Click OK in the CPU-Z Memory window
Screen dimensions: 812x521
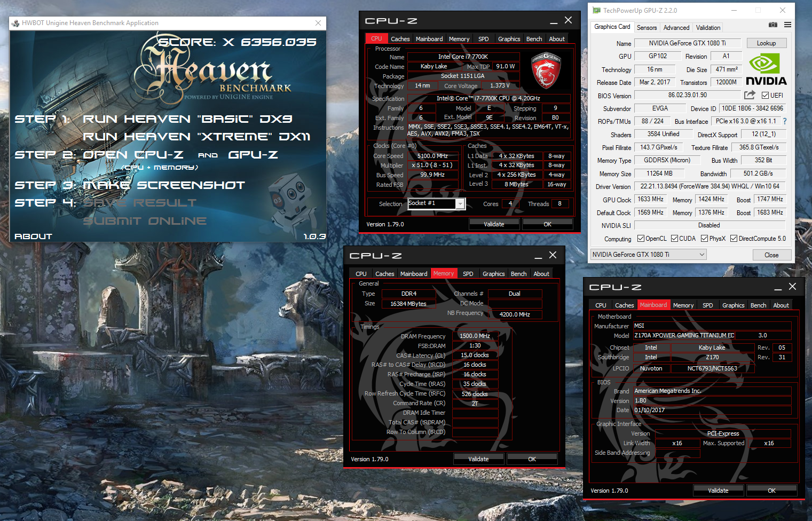(532, 459)
